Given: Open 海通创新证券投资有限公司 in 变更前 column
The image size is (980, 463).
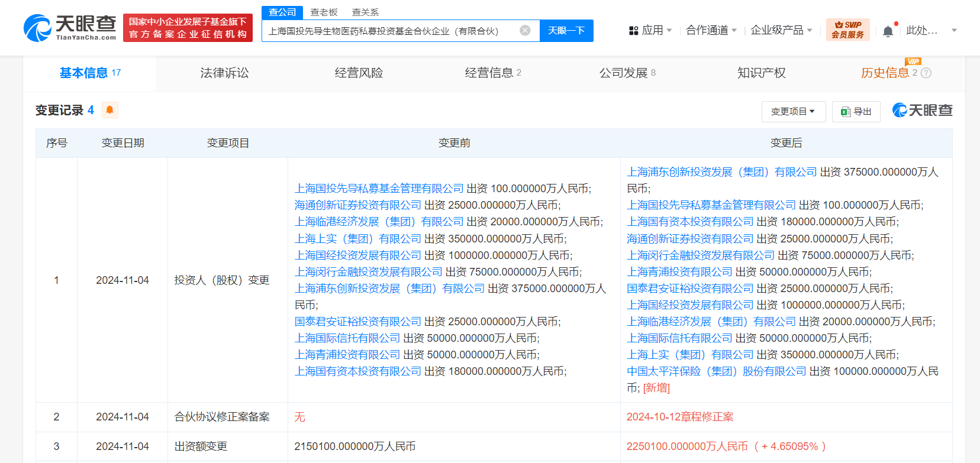Looking at the screenshot, I should [x=358, y=205].
